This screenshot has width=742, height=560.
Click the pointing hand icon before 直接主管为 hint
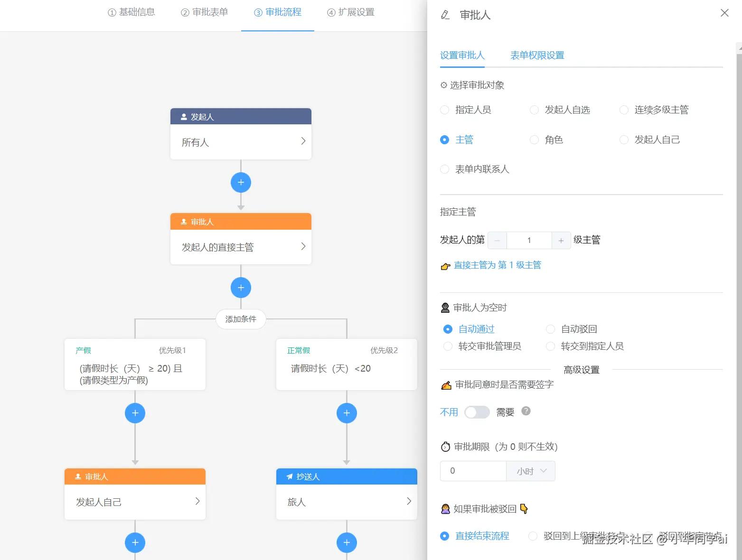(x=445, y=266)
